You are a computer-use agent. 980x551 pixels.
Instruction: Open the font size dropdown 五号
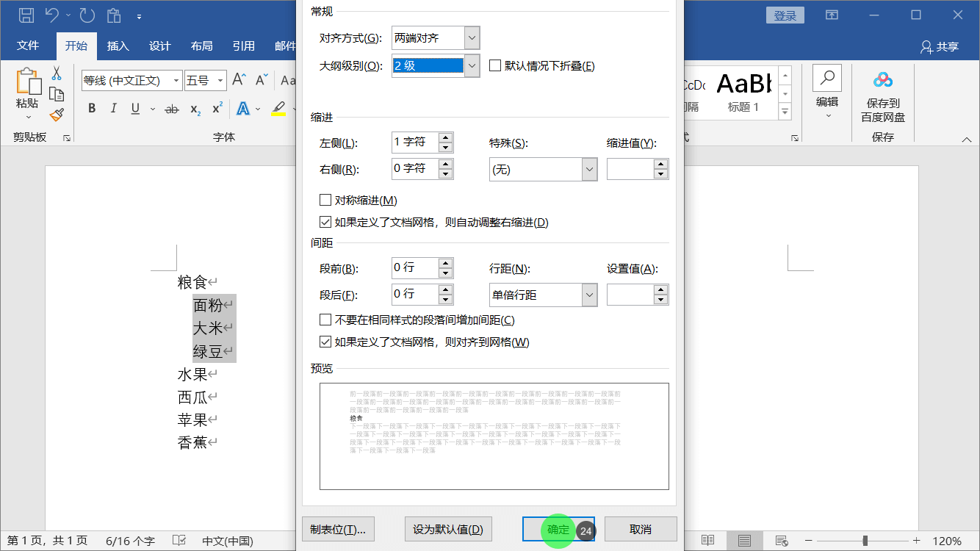[220, 80]
